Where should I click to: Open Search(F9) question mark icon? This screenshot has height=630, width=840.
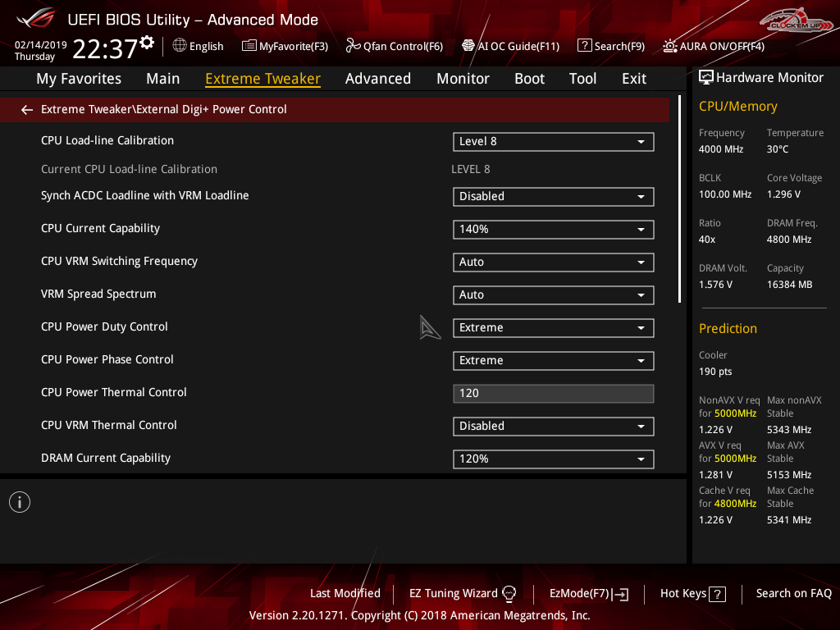pyautogui.click(x=585, y=46)
